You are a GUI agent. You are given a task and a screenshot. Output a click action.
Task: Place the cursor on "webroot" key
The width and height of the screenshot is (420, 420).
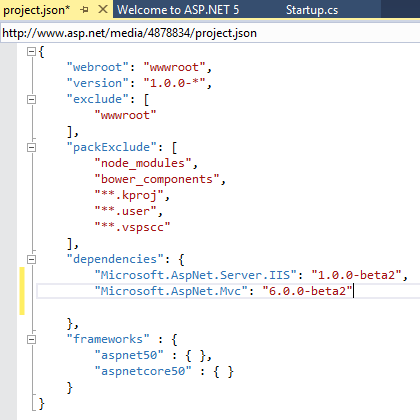coord(97,67)
